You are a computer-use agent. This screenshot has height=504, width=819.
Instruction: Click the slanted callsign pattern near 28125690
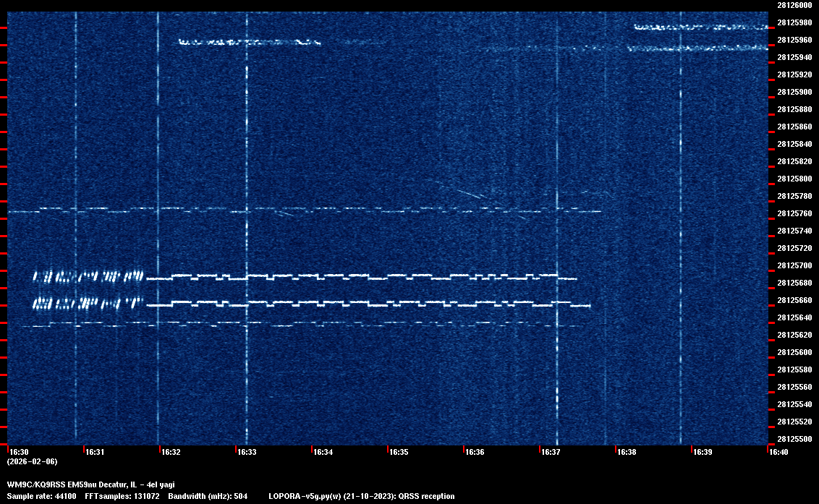tap(88, 276)
